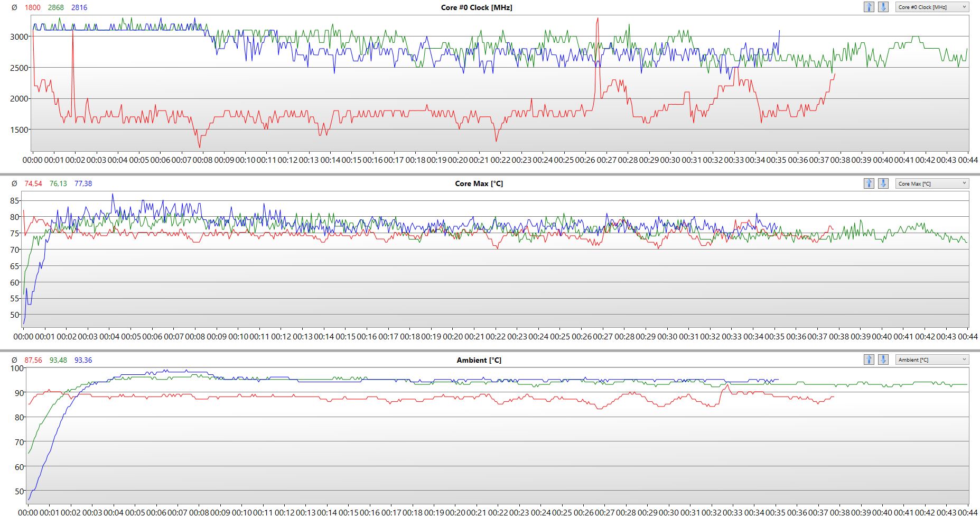This screenshot has height=525, width=980.
Task: Click the Core #0 Clock [MHz] chart title
Action: pyautogui.click(x=477, y=7)
